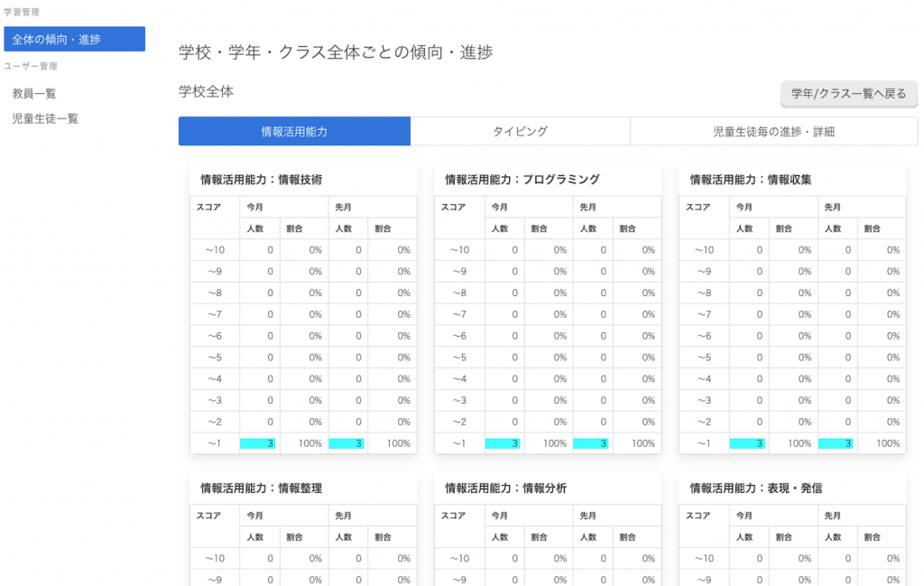
Task: Click the cyan 今月 bar in 情報技術 table
Action: pos(257,443)
